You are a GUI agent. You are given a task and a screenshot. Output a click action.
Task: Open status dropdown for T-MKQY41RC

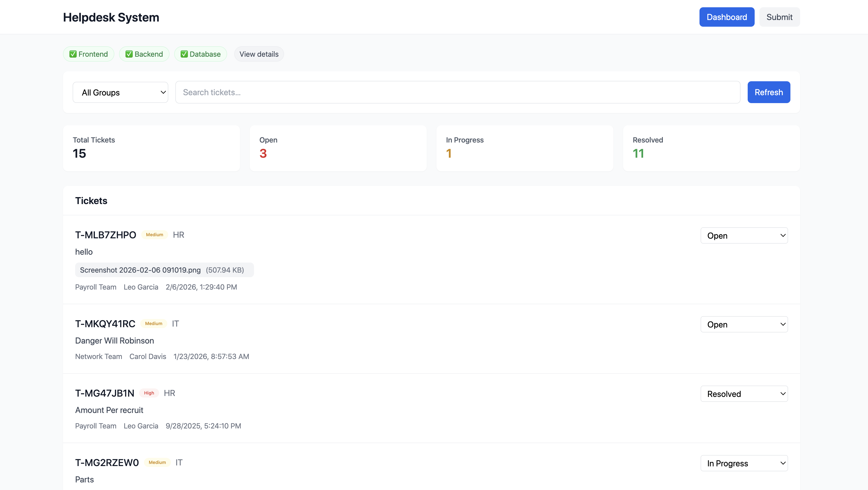click(x=744, y=324)
